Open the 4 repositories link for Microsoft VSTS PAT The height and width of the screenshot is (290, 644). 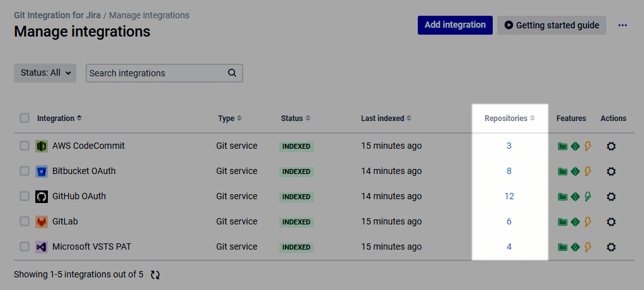coord(509,246)
